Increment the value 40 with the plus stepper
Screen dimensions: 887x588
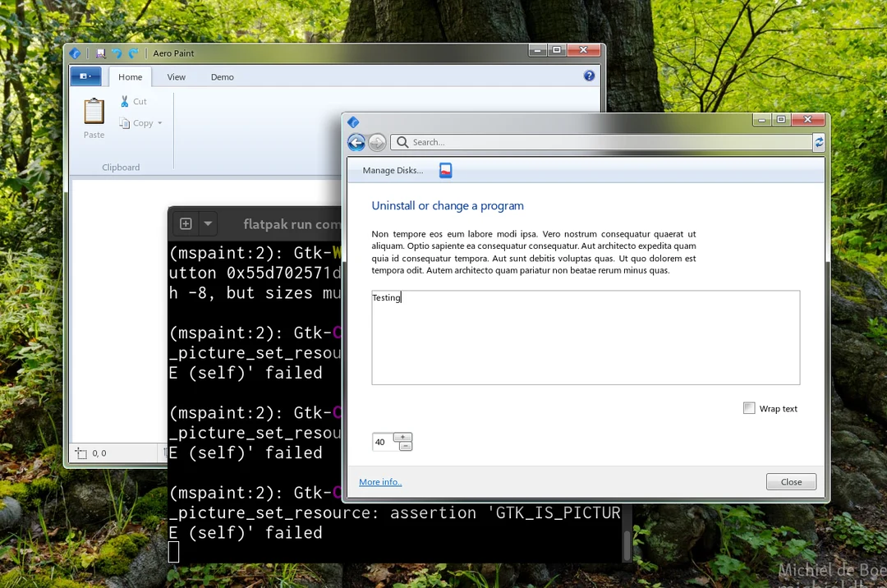tap(402, 437)
